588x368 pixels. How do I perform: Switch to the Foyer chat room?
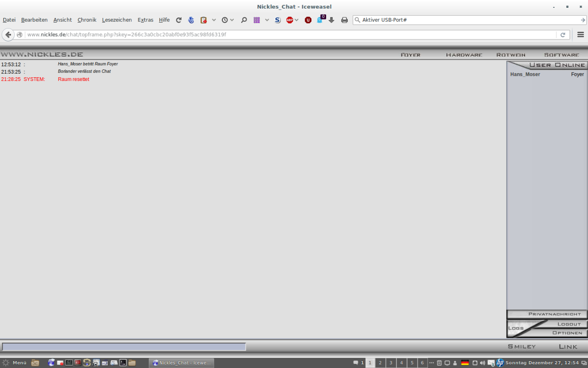(x=411, y=55)
